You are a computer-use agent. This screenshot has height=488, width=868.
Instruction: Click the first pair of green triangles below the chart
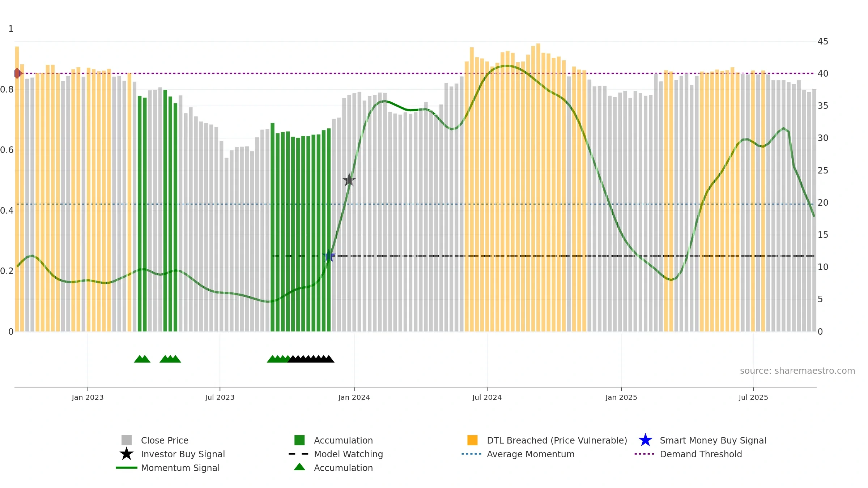pos(142,359)
